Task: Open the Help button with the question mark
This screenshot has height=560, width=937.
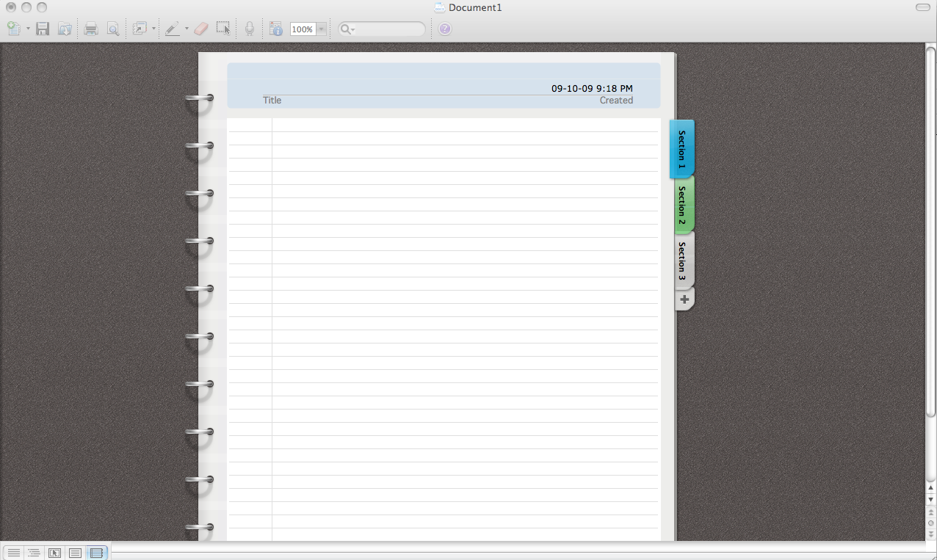Action: tap(445, 29)
